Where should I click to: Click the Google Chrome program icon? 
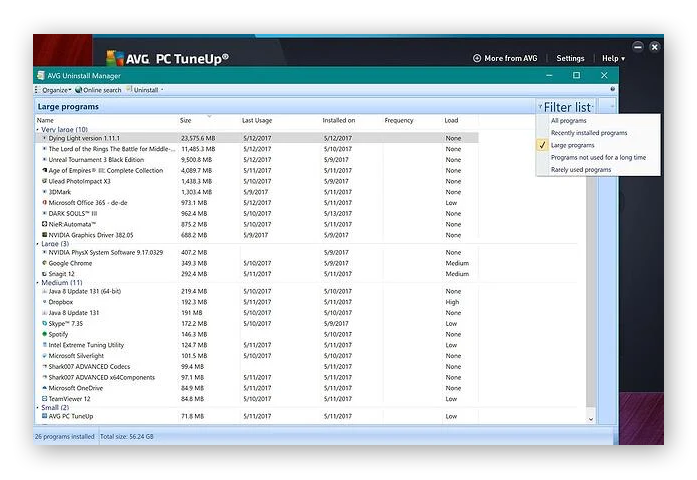pos(44,263)
